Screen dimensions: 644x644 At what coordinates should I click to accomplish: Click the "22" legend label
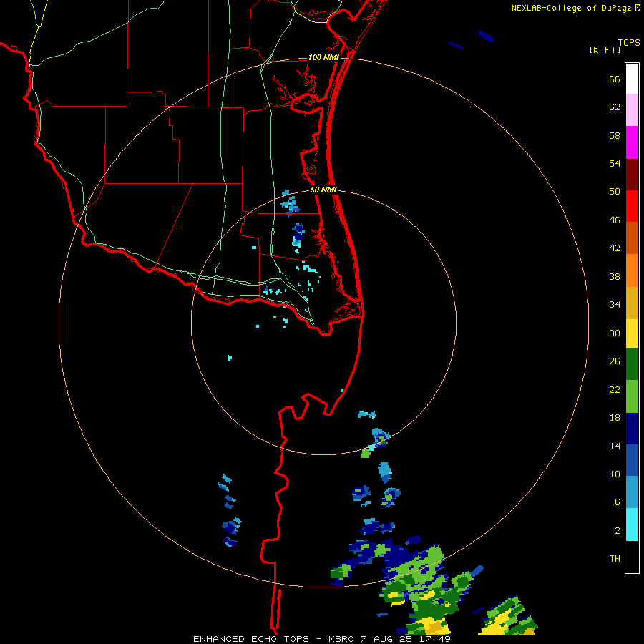tap(615, 390)
